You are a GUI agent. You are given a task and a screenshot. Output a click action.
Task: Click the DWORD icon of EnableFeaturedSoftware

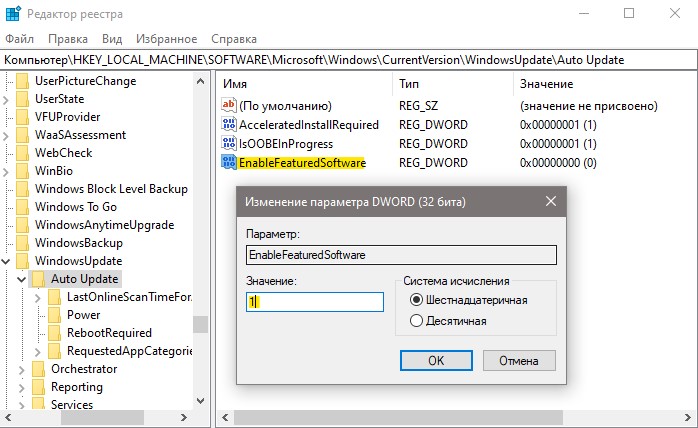[x=228, y=163]
